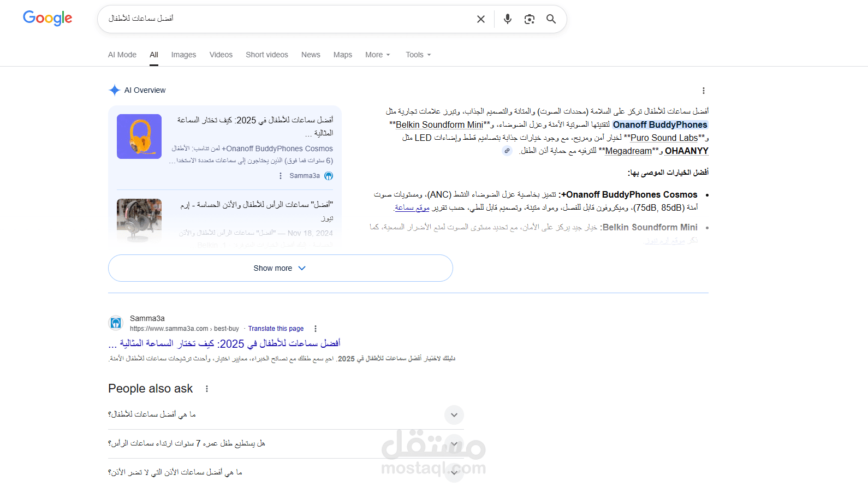Open three-dot menu next to Translate this page
868x487 pixels.
coord(316,329)
